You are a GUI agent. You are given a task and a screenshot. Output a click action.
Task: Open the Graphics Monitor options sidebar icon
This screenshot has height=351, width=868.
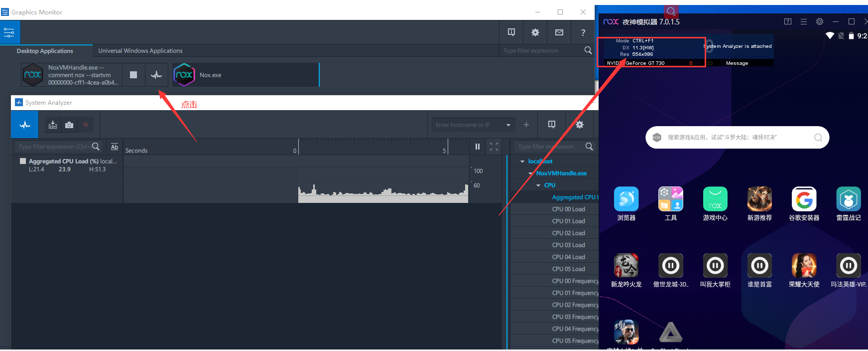10,33
